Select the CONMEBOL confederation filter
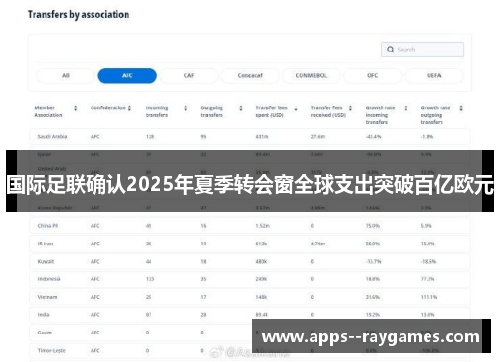 click(x=311, y=76)
